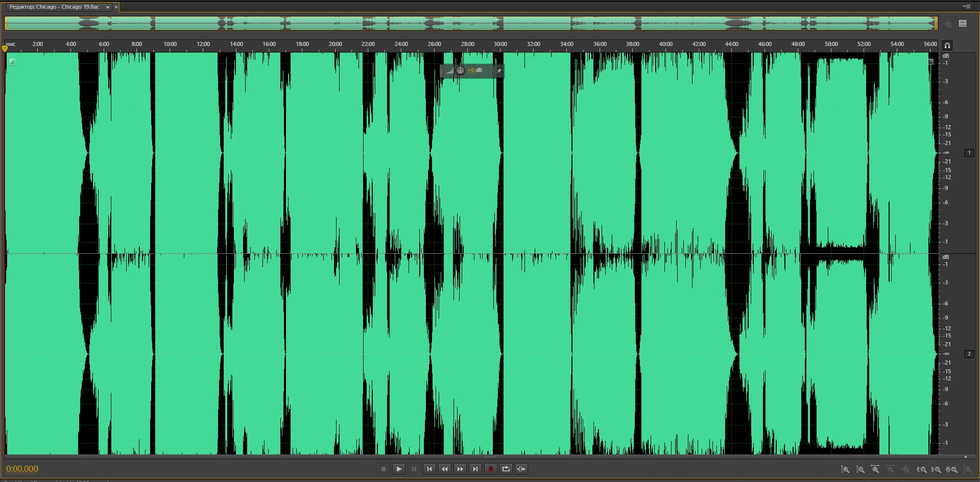Screen dimensions: 980x482
Task: Zoom to the selection out point
Action: [937, 469]
